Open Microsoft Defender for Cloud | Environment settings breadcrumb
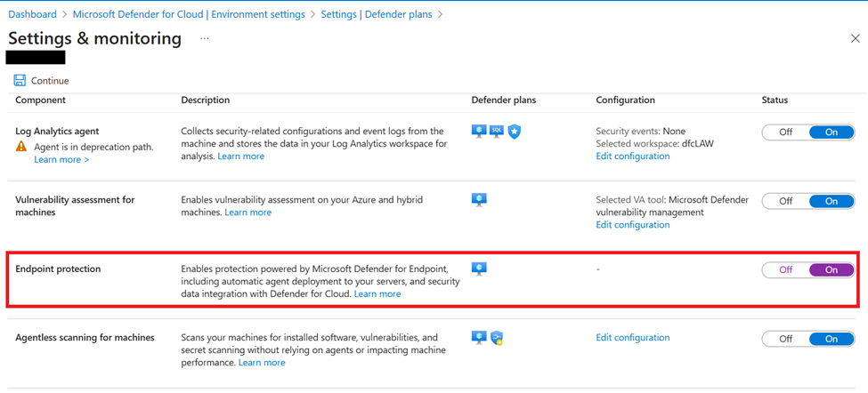This screenshot has height=393, width=868. coord(190,14)
